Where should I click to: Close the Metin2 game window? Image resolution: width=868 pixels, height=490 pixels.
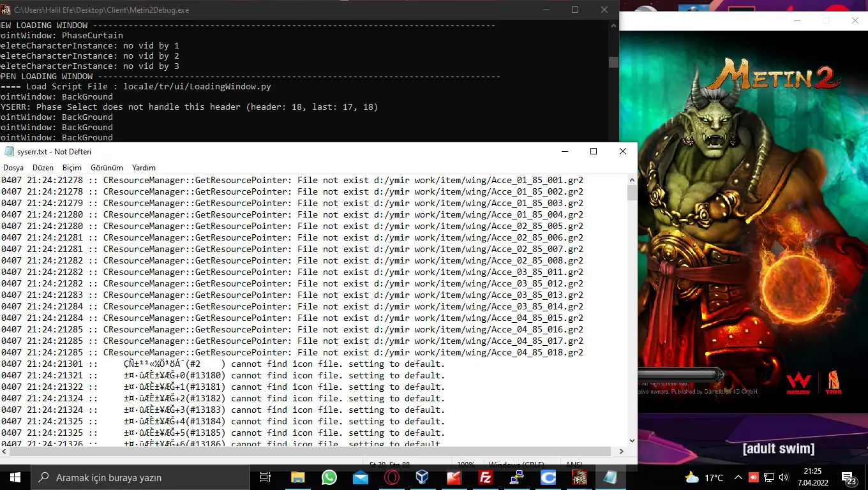[855, 20]
